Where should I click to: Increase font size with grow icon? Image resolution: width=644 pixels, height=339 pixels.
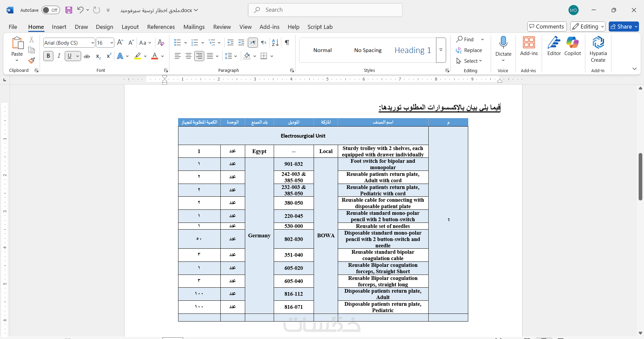pos(120,43)
